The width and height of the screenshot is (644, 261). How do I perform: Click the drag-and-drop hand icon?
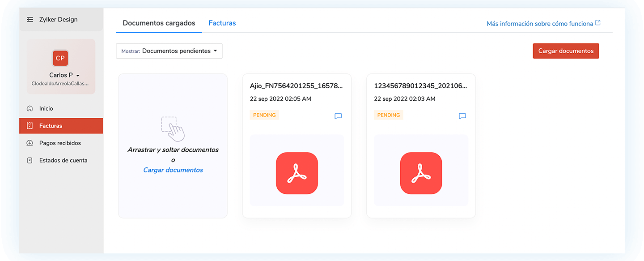tap(173, 128)
